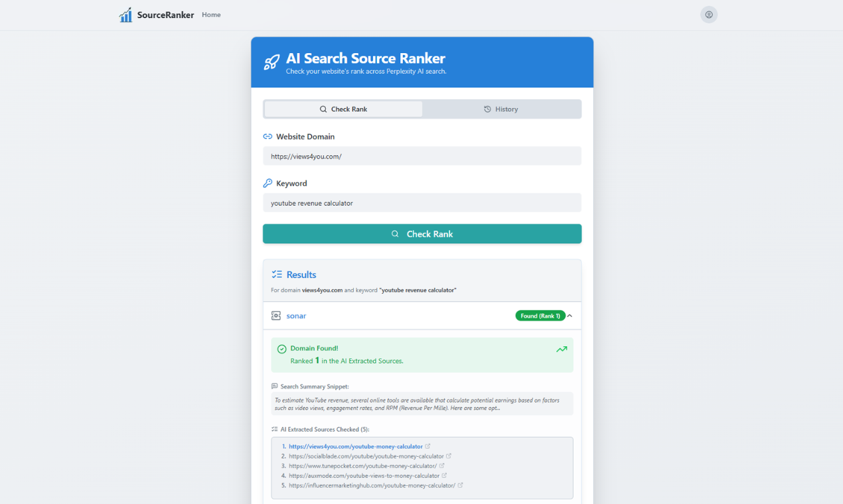Open auxmode external link icon
Viewport: 843px width, 504px height.
coord(444,475)
